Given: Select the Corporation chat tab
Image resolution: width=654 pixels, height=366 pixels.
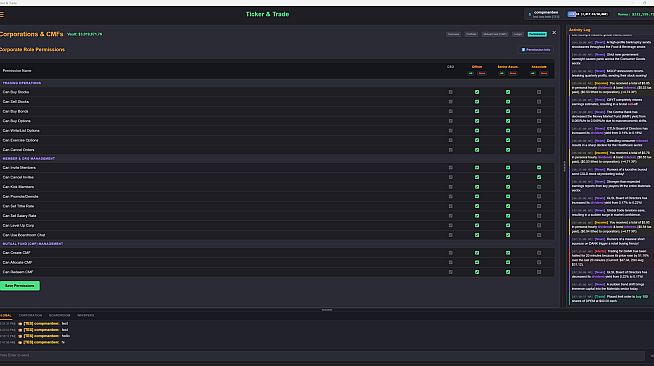Looking at the screenshot, I should (30, 316).
